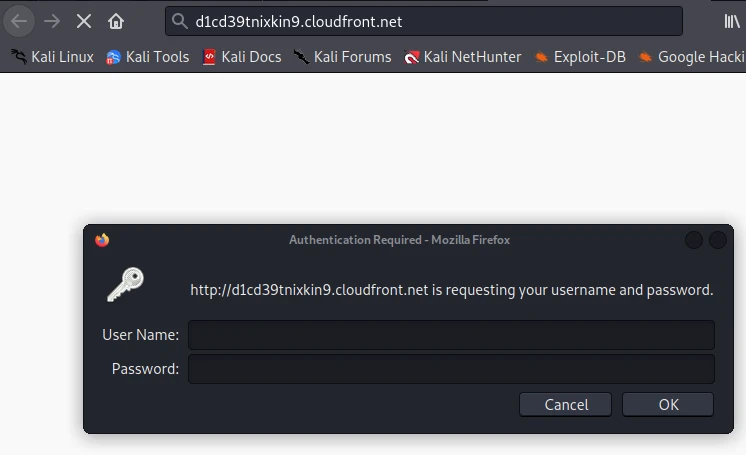Screen dimensions: 746x455
Task: Focus the address bar with cloudfront URL
Action: click(x=430, y=21)
